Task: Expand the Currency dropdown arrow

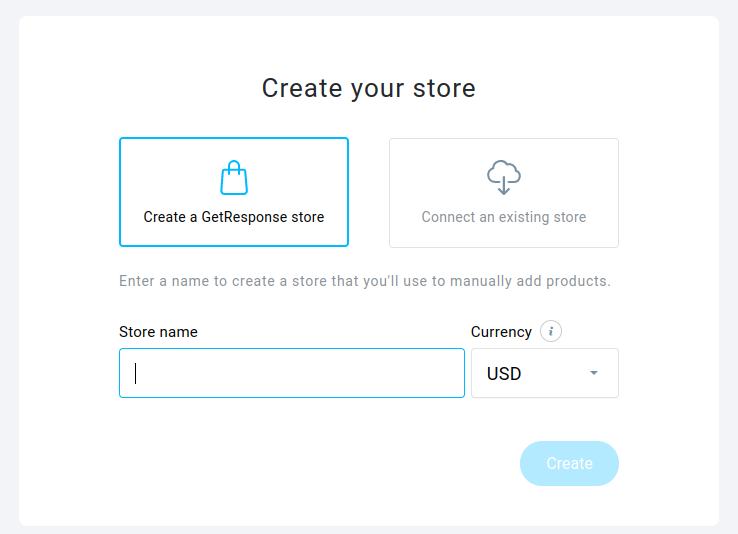Action: coord(594,373)
